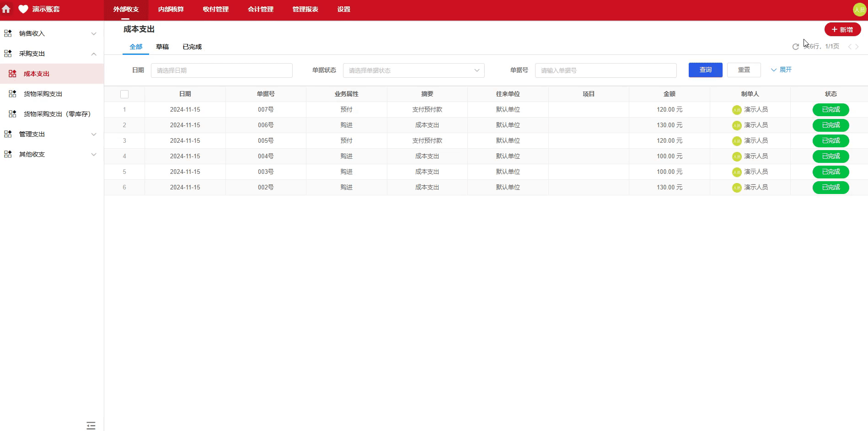Refresh the cost expense table

795,46
